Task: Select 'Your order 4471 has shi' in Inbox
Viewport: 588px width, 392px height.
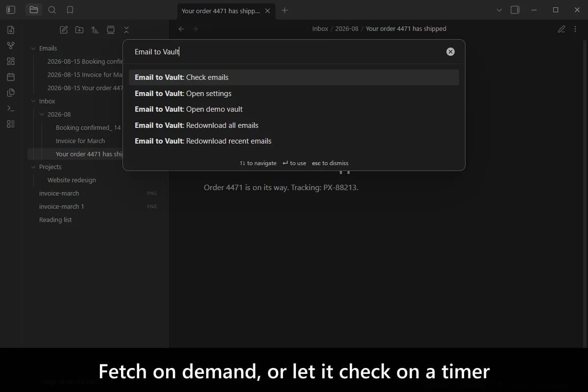Action: (x=75, y=154)
